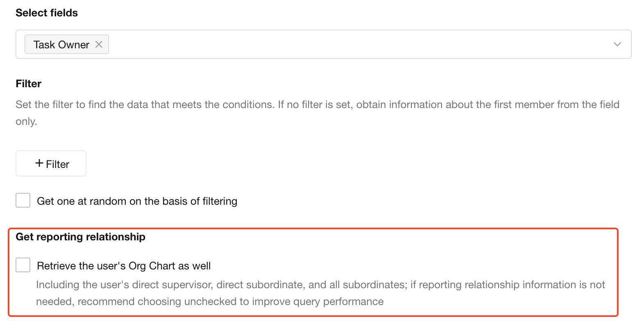Image resolution: width=644 pixels, height=321 pixels.
Task: Click empty area inside Select fields box
Action: point(361,44)
